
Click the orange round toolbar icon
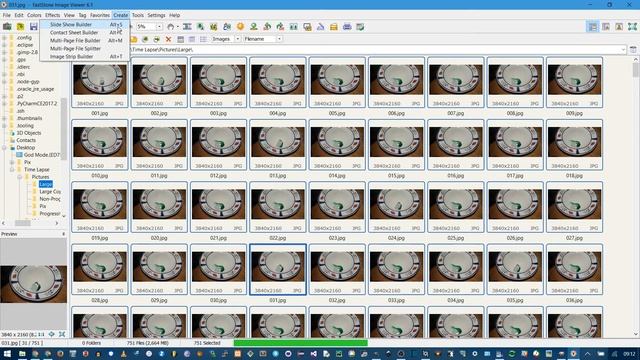point(240,27)
